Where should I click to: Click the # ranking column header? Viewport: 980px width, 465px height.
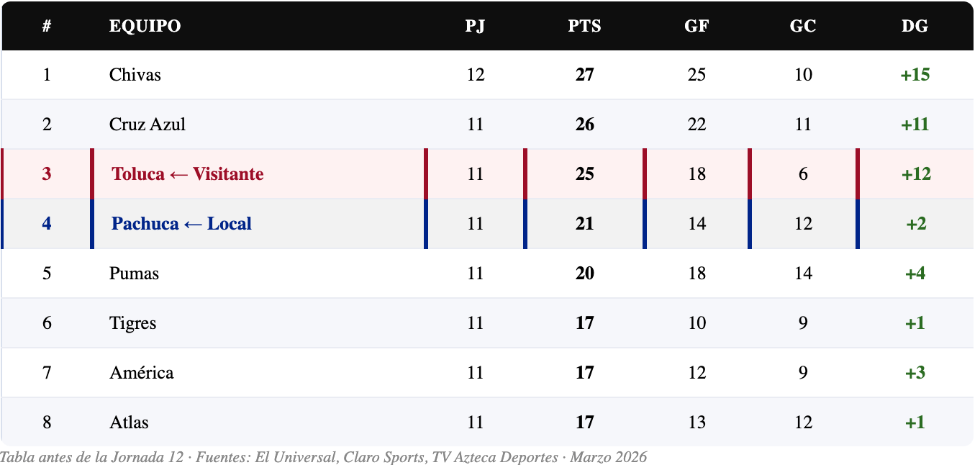click(47, 27)
